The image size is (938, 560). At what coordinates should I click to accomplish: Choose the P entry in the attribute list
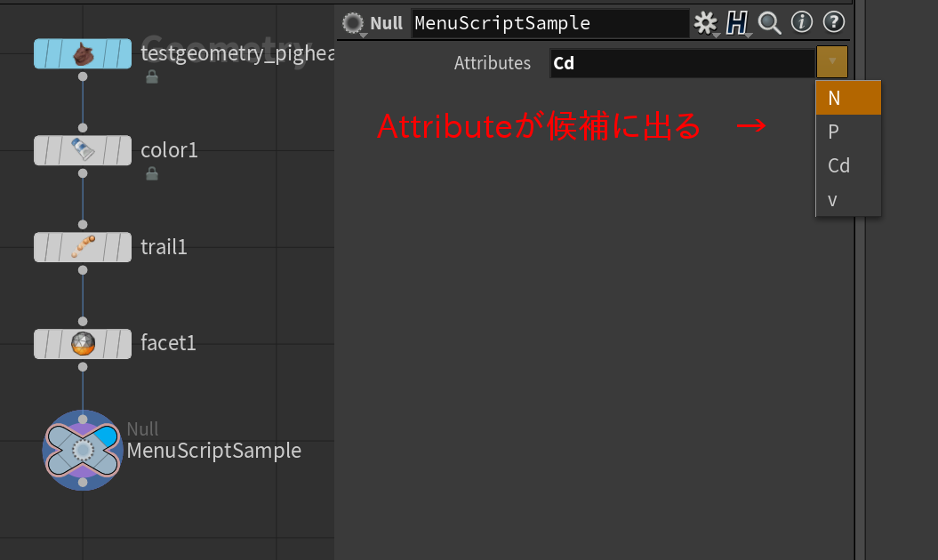pos(833,132)
